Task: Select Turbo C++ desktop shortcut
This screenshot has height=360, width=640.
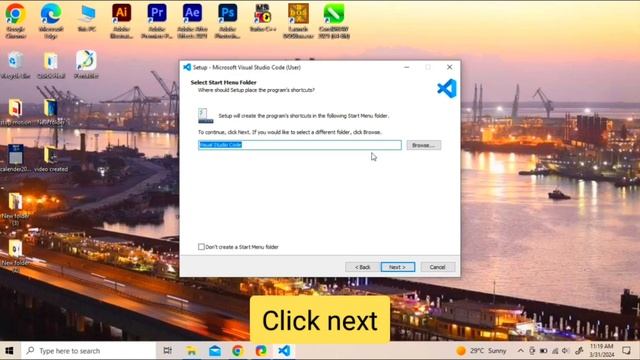Action: (x=262, y=18)
